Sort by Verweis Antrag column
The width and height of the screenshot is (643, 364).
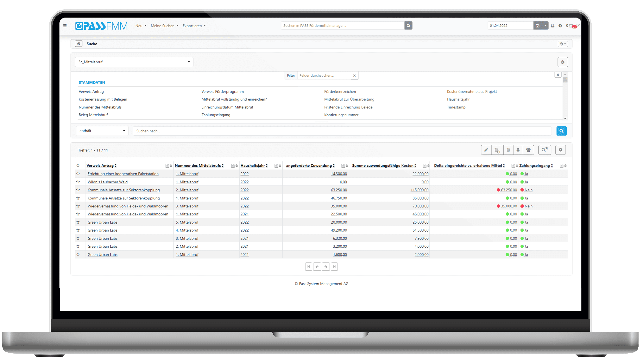pyautogui.click(x=102, y=166)
